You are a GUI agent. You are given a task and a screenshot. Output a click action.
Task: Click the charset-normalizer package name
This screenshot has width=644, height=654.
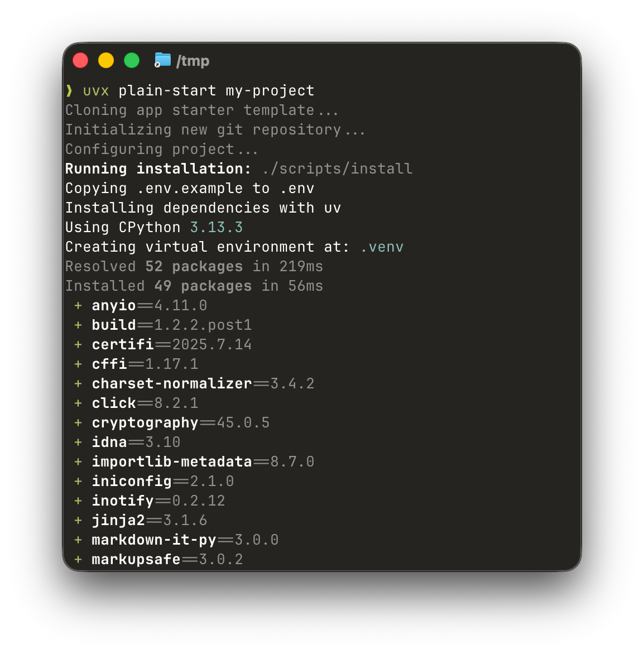172,384
